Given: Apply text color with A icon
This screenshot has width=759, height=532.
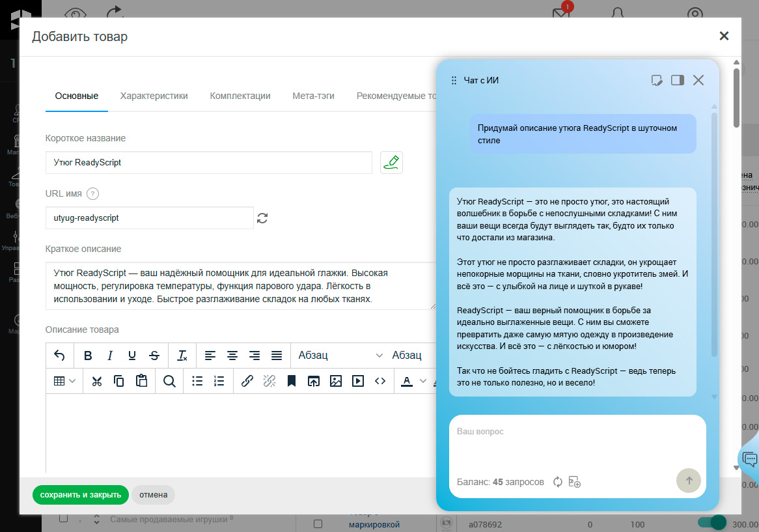Looking at the screenshot, I should click(x=407, y=381).
